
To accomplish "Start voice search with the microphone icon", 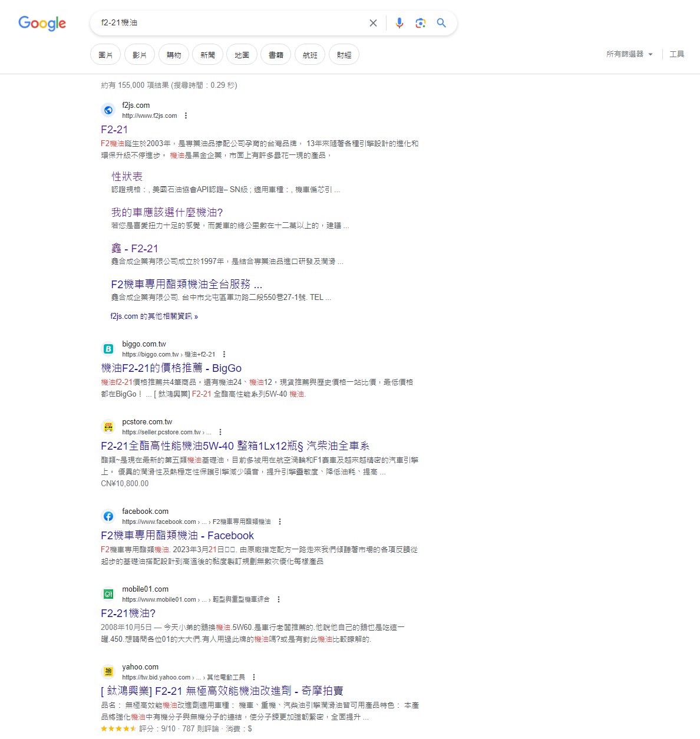I will tap(399, 23).
